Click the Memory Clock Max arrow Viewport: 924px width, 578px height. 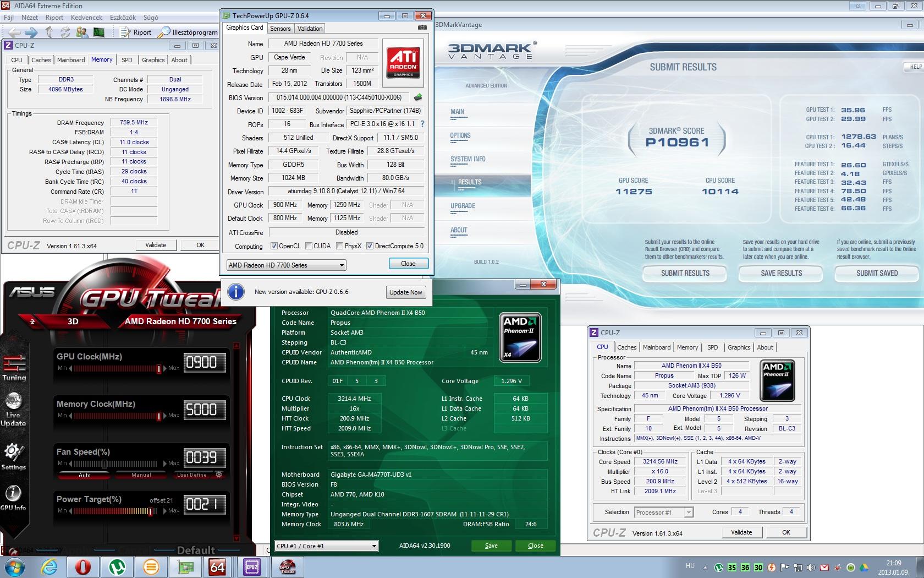[164, 416]
